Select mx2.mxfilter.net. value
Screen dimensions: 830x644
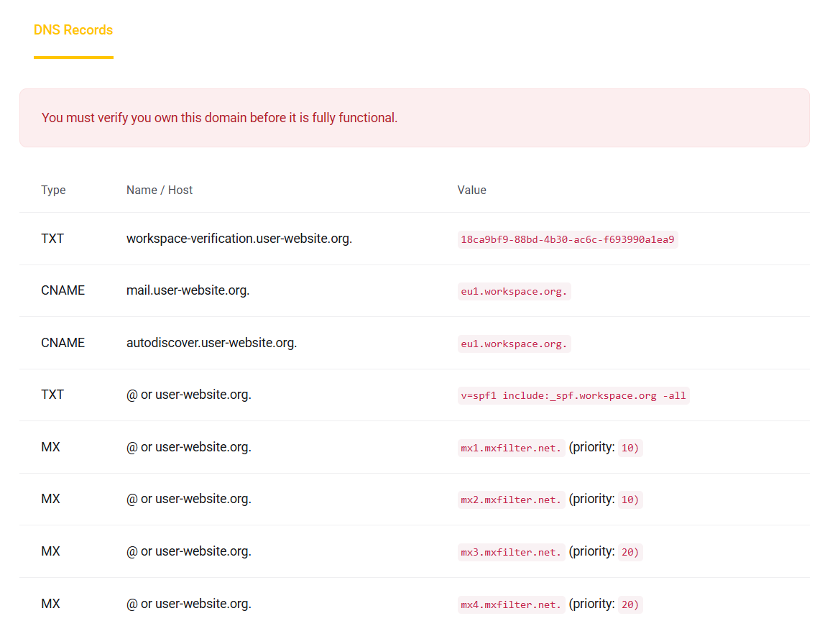pyautogui.click(x=511, y=500)
